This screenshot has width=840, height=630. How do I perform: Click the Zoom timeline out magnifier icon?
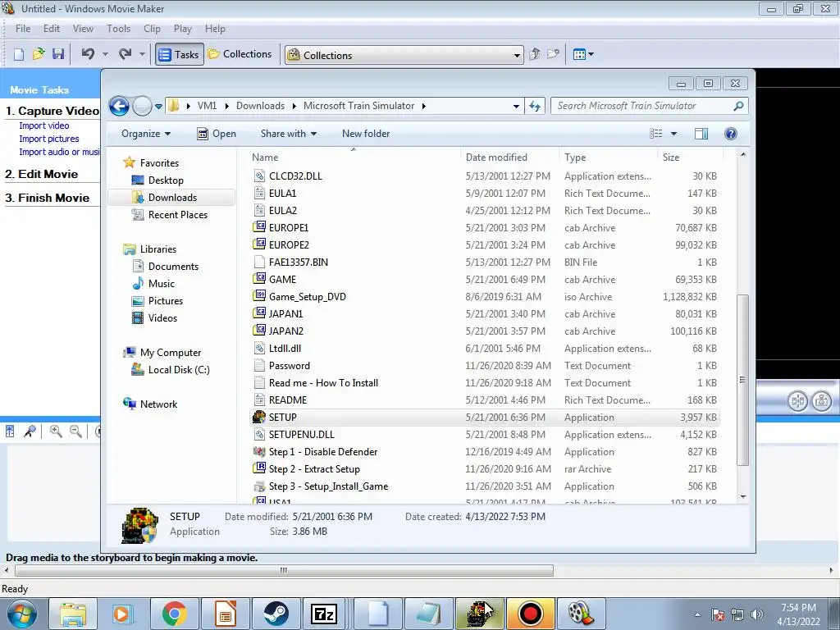(x=76, y=431)
